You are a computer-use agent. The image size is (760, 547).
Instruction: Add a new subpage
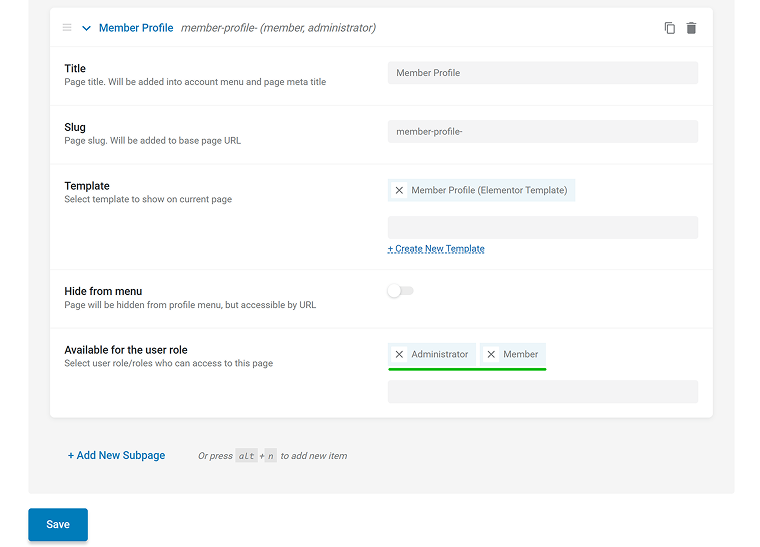coord(116,455)
